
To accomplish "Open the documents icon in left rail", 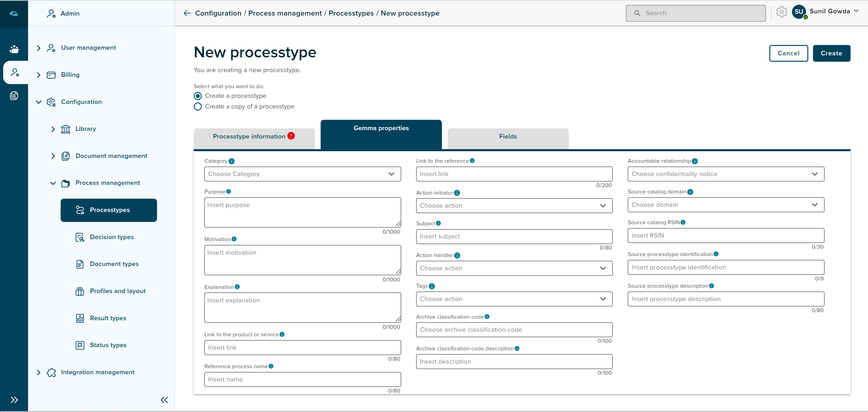I will click(14, 96).
